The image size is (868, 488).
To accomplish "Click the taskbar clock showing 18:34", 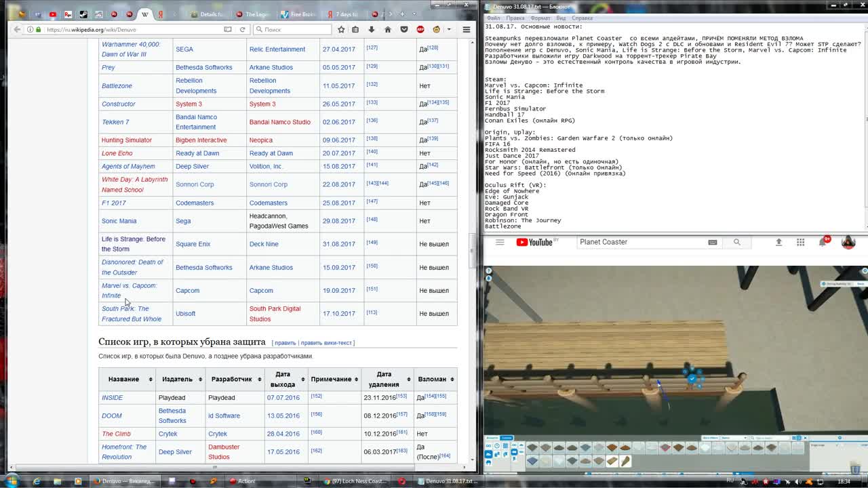I will [x=844, y=481].
